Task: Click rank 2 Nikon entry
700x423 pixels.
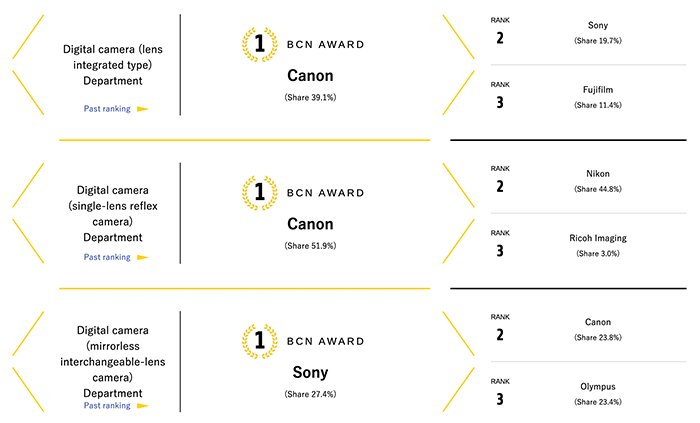Action: [599, 181]
